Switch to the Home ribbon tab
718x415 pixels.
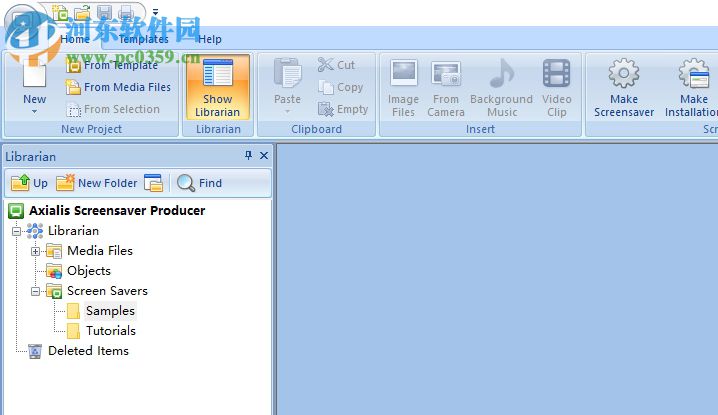click(x=75, y=39)
